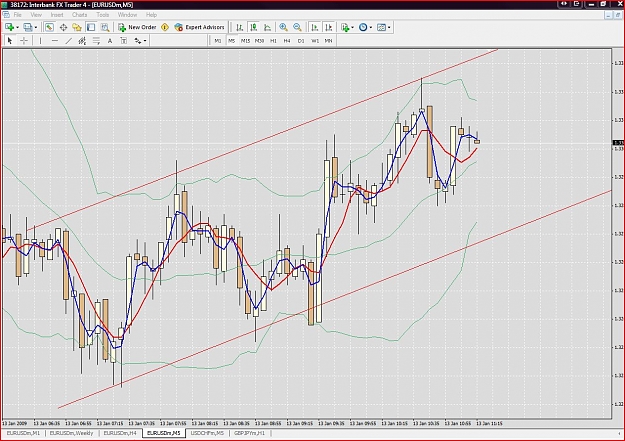Select the Text tool (A)
625x441 pixels.
click(110, 41)
